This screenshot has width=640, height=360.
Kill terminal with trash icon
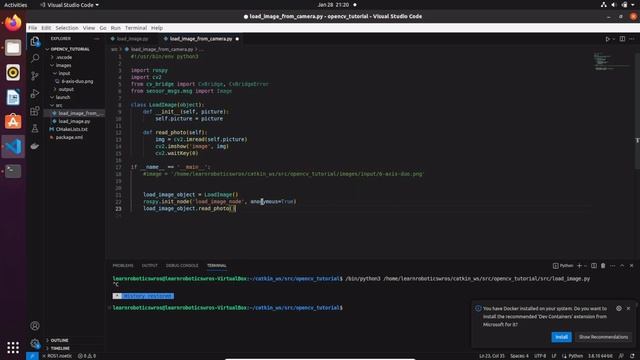pos(603,266)
